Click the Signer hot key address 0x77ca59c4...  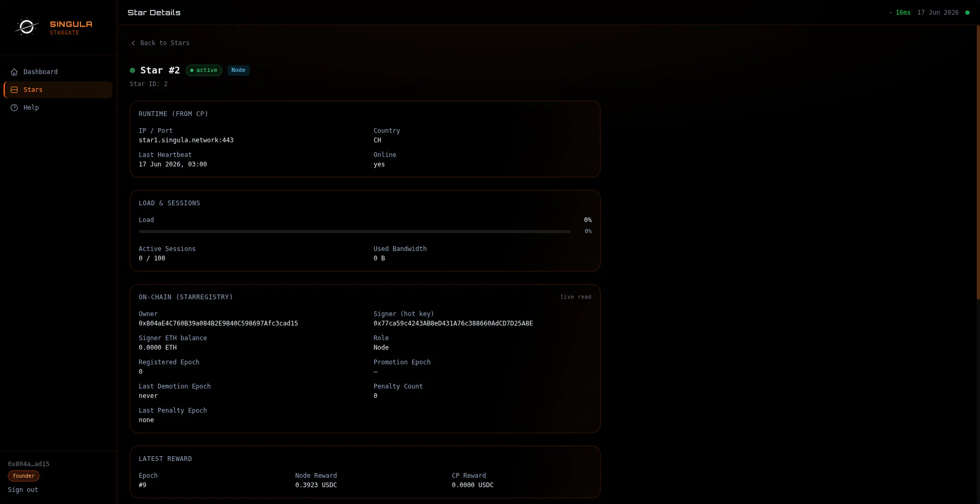[x=453, y=323]
